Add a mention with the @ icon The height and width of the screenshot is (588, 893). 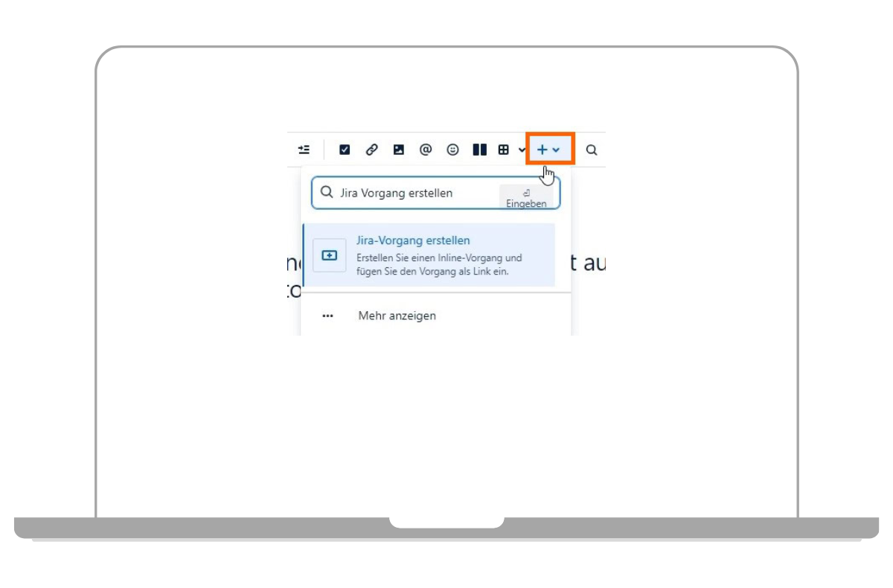424,149
